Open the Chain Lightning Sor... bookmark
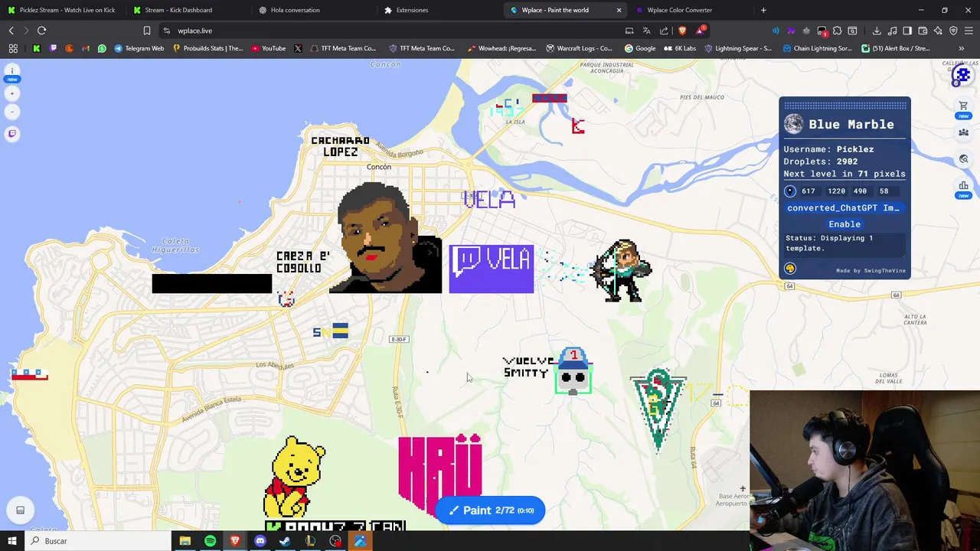980x551 pixels. pos(817,48)
